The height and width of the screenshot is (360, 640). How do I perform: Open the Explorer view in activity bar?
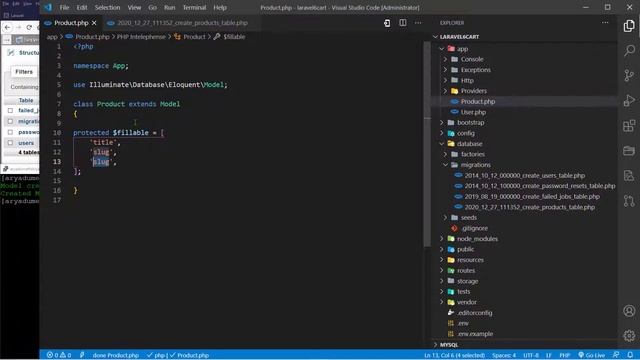tap(629, 26)
